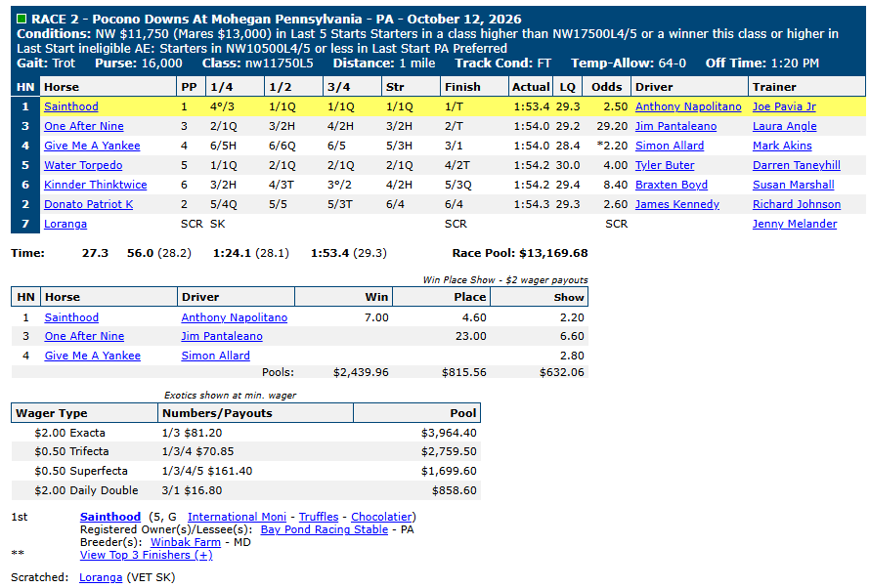This screenshot has width=870, height=588.
Task: Open trainer Susan Marshall link
Action: point(794,185)
